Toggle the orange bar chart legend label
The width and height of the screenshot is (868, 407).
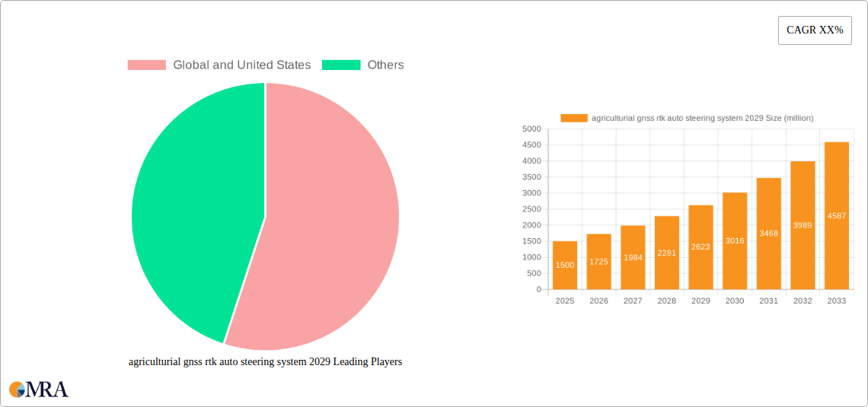[x=702, y=118]
